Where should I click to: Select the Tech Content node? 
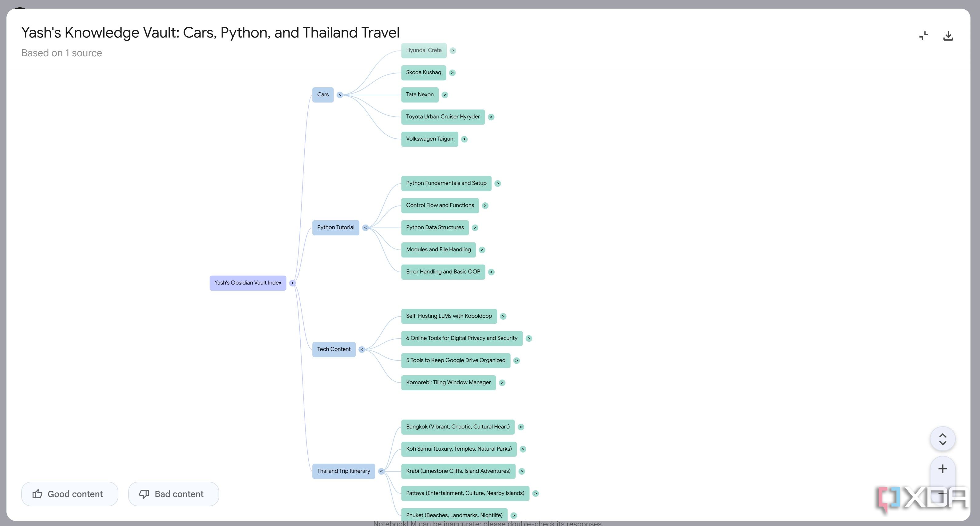pyautogui.click(x=334, y=349)
